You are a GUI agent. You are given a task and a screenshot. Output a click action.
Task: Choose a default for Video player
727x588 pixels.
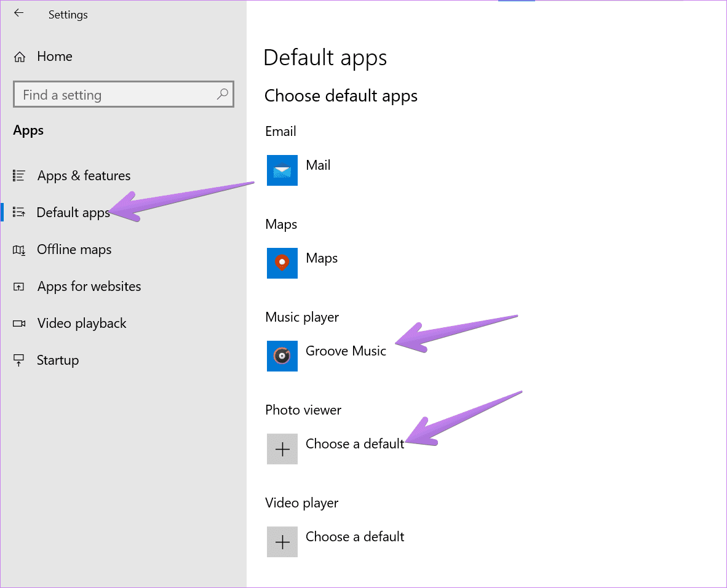pos(355,537)
